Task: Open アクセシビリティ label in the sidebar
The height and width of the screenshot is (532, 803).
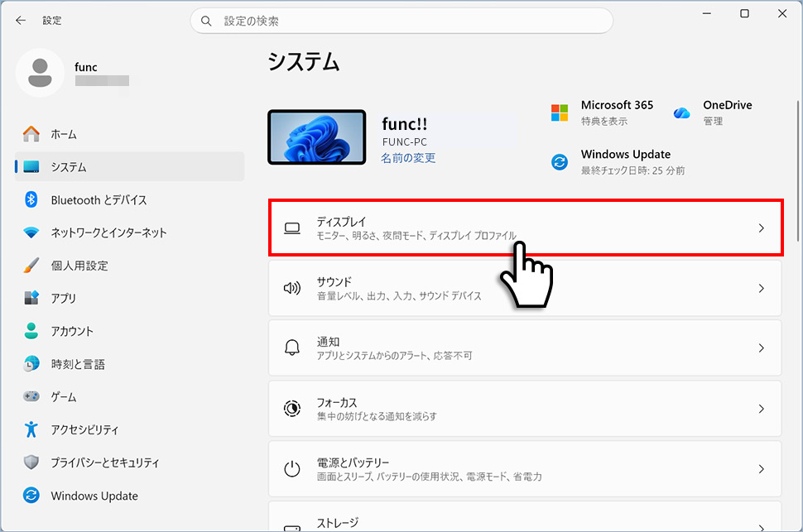Action: coord(84,429)
